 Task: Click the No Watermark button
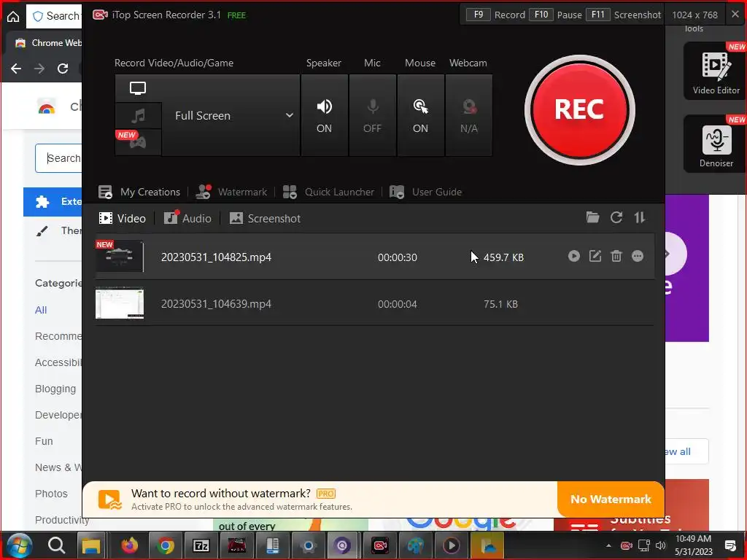click(x=611, y=499)
